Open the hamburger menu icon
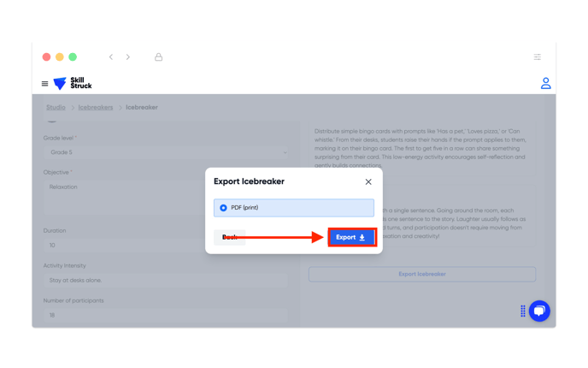Image resolution: width=588 pixels, height=368 pixels. (44, 83)
